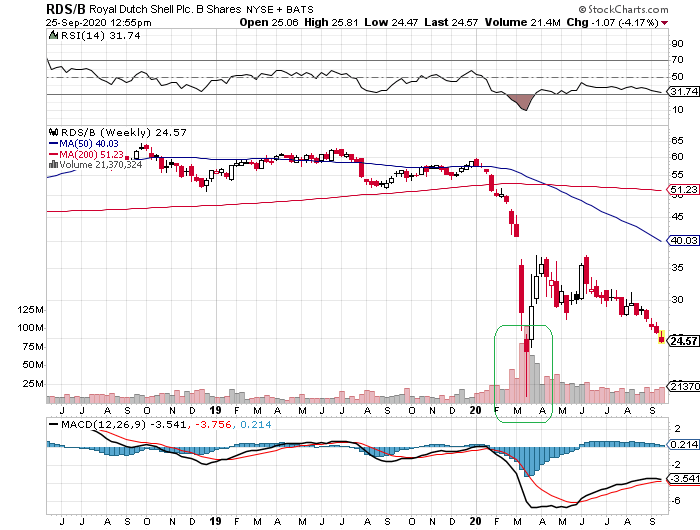Click the 65 price axis label
The height and width of the screenshot is (530, 700).
coord(677,141)
